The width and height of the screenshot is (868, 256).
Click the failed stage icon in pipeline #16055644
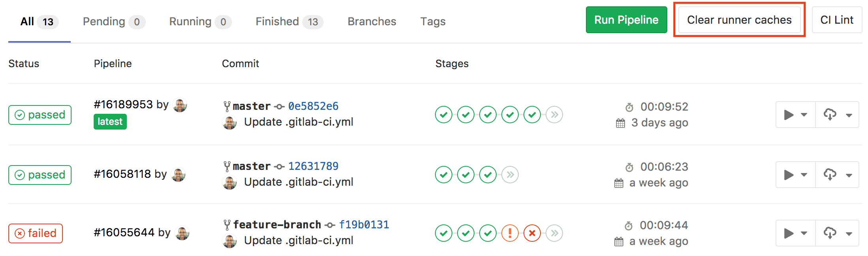(532, 233)
